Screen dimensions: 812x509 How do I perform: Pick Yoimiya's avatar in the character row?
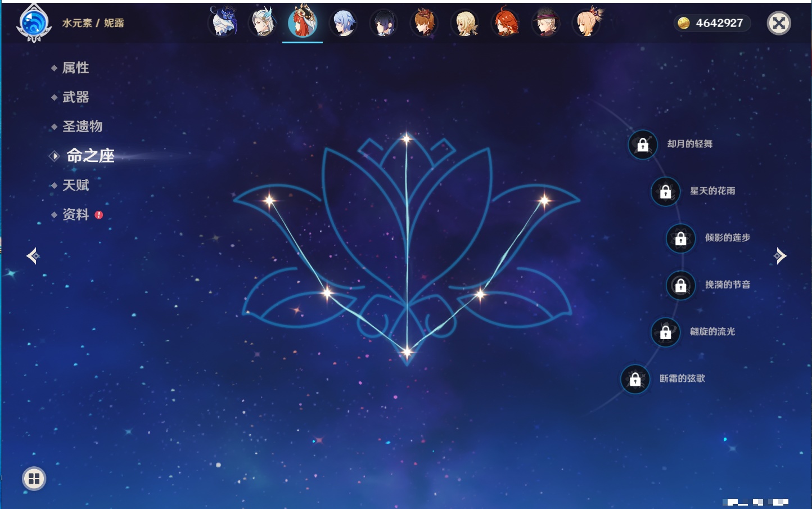(x=587, y=23)
